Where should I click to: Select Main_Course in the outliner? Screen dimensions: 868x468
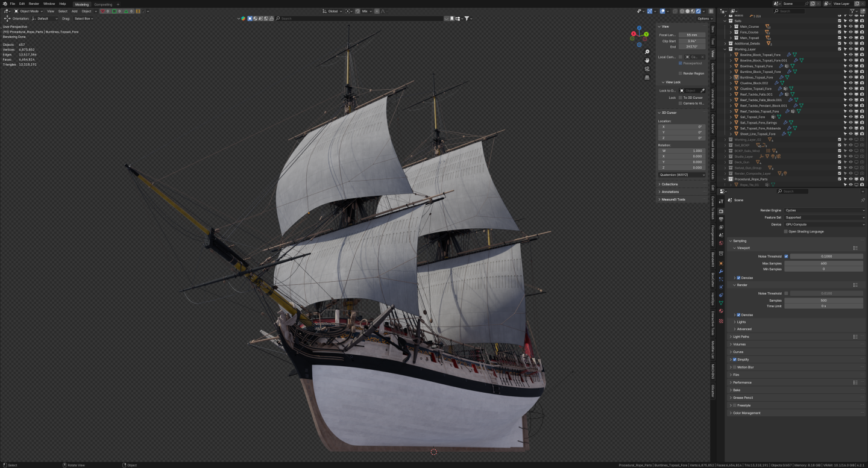749,27
